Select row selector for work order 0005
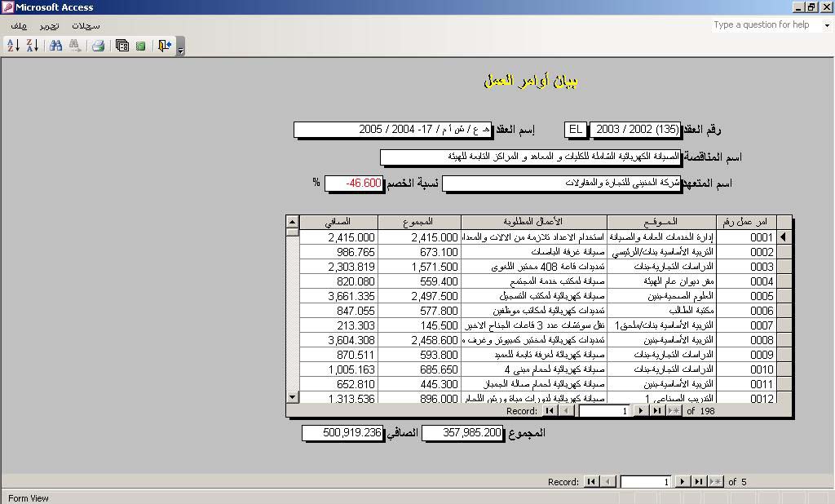Viewport: 835px width, 504px height. 784,296
